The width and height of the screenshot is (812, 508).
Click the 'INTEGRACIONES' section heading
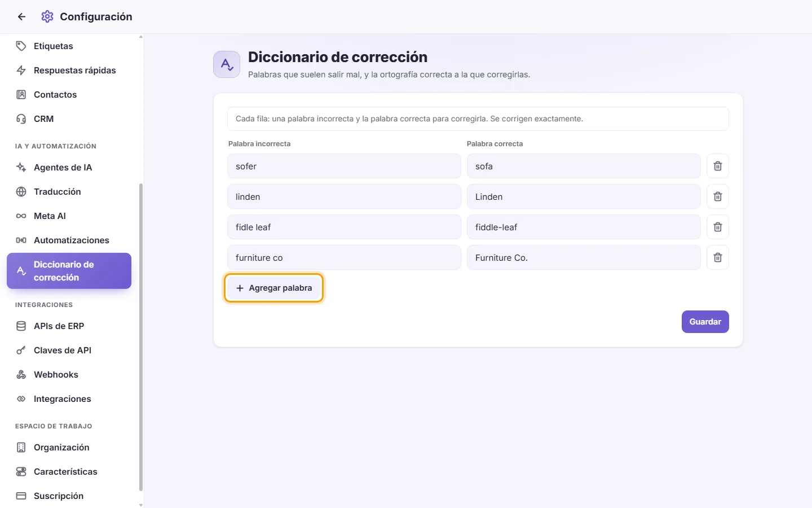44,305
